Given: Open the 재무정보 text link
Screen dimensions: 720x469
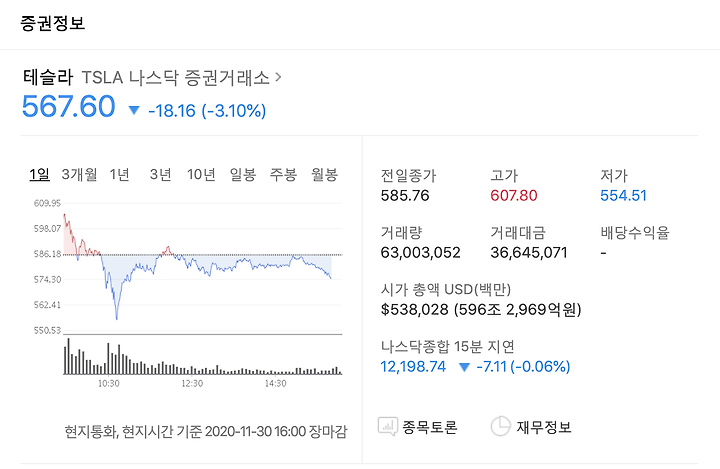Looking at the screenshot, I should pos(544,427).
